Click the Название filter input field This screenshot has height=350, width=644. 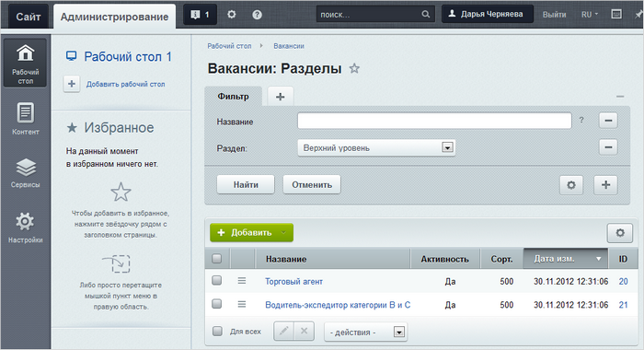pyautogui.click(x=434, y=121)
